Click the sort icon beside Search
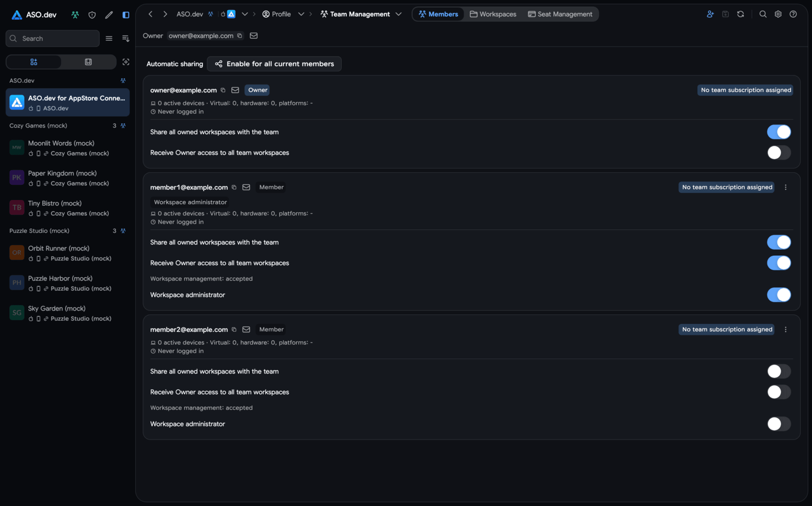Viewport: 812px width, 506px height. (126, 38)
